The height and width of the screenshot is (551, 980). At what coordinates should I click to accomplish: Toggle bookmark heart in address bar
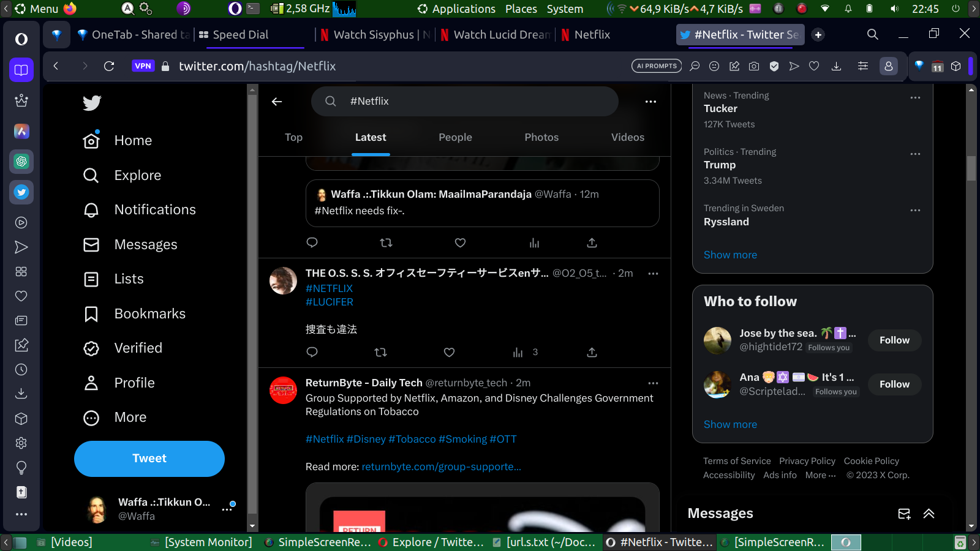tap(814, 66)
